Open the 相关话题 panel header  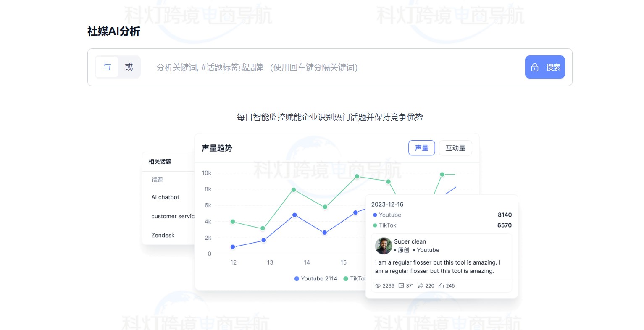point(160,162)
